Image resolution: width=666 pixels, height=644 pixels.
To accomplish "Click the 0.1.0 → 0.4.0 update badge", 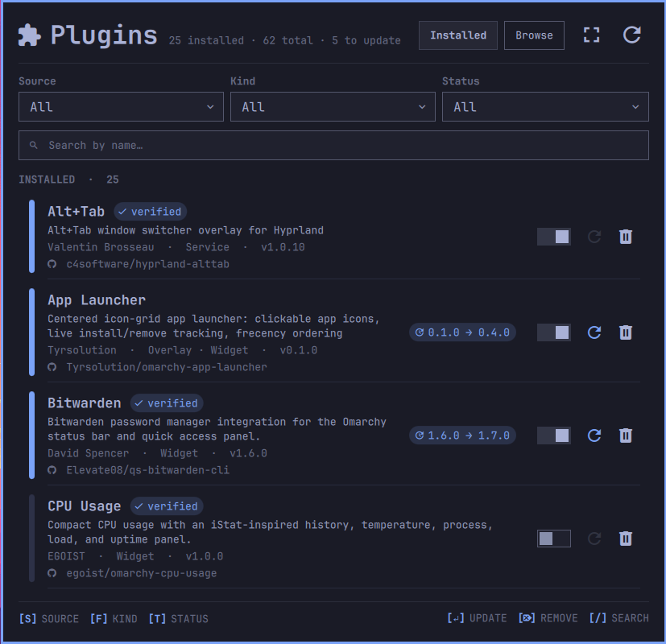I will pyautogui.click(x=462, y=332).
